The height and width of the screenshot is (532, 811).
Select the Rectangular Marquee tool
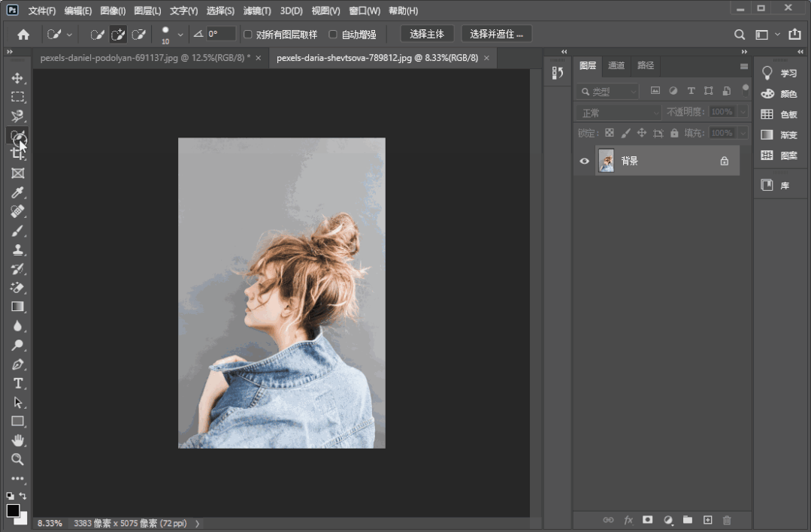[x=17, y=97]
